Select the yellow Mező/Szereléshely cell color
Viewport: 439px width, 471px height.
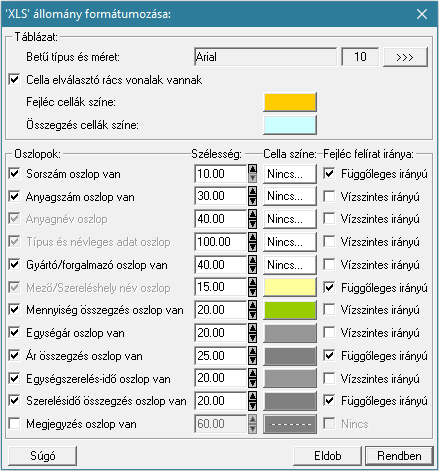290,287
